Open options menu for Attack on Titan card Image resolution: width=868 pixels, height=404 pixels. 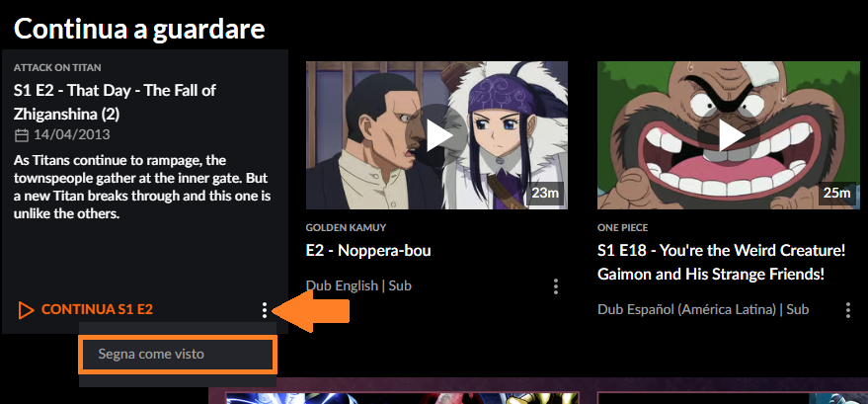(x=265, y=310)
